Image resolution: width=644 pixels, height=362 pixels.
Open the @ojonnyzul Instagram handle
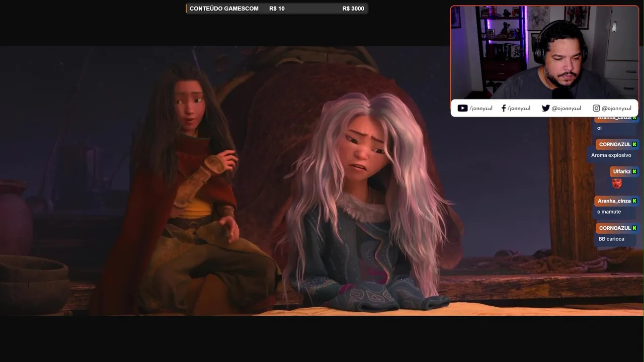[x=616, y=108]
